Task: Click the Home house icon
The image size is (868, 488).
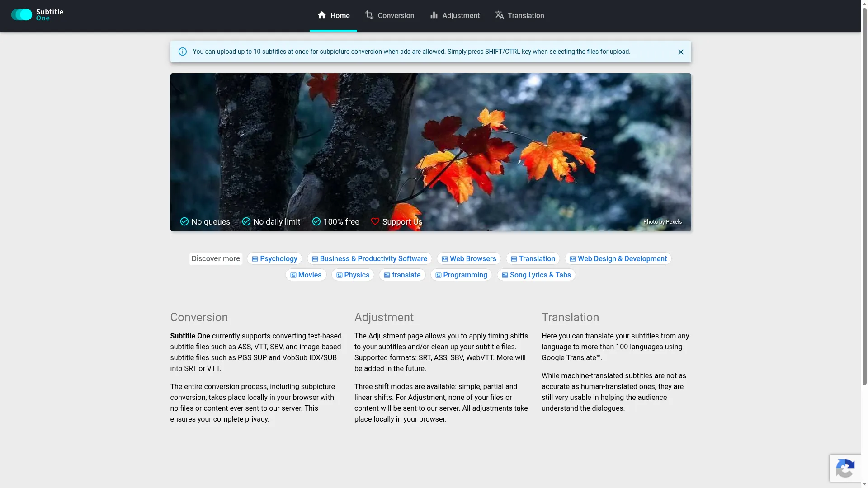Action: click(x=322, y=15)
